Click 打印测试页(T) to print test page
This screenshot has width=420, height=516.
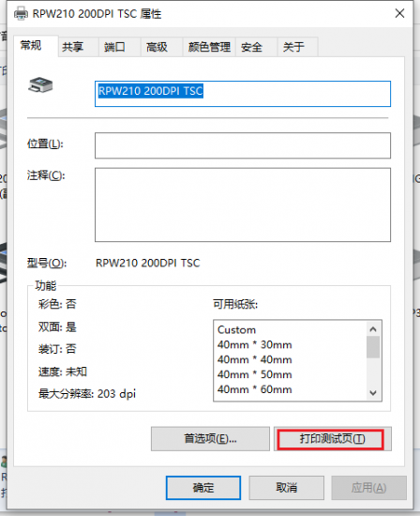click(332, 439)
